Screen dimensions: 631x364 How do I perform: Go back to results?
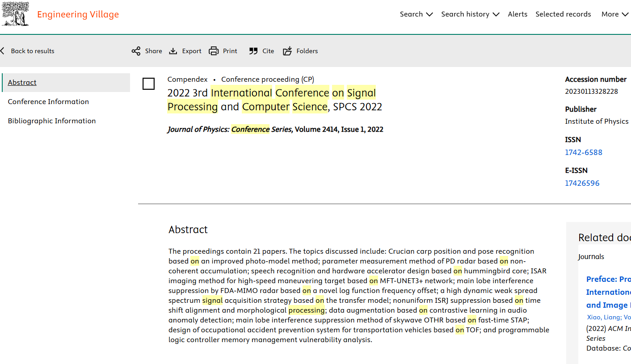tap(33, 51)
